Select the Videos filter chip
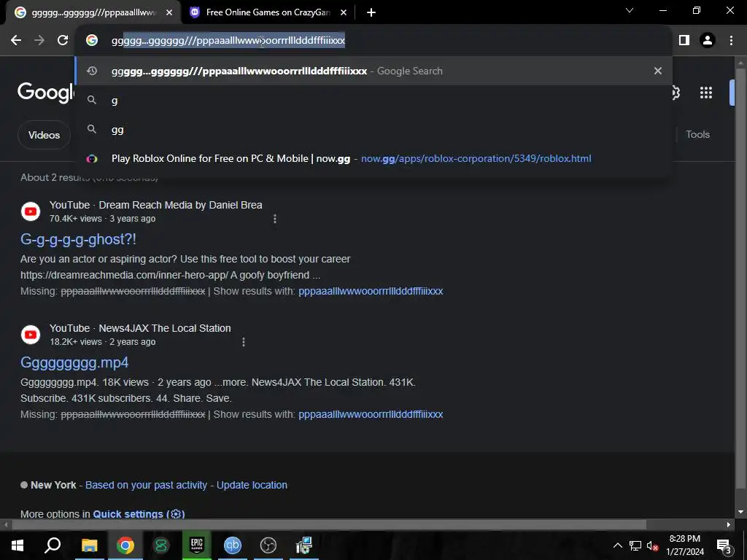The image size is (747, 560). pyautogui.click(x=44, y=135)
